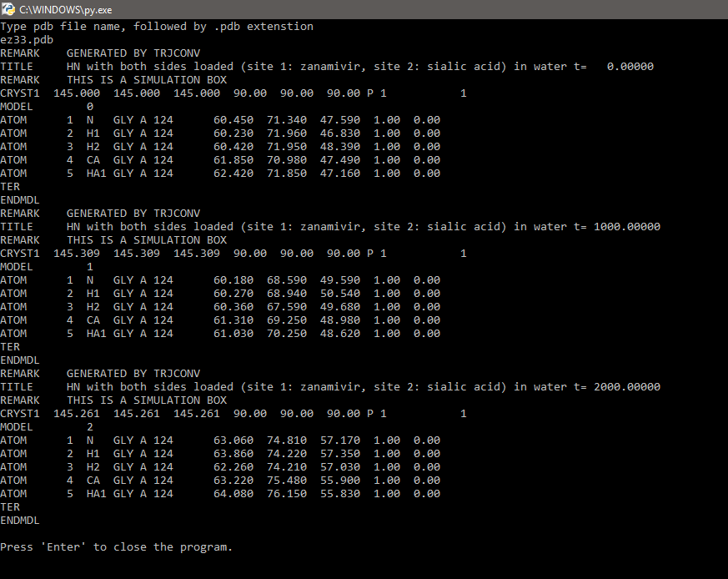This screenshot has height=579, width=728.
Task: Click the first 'GENERATED BY TRJCONV' remark
Action: point(133,53)
